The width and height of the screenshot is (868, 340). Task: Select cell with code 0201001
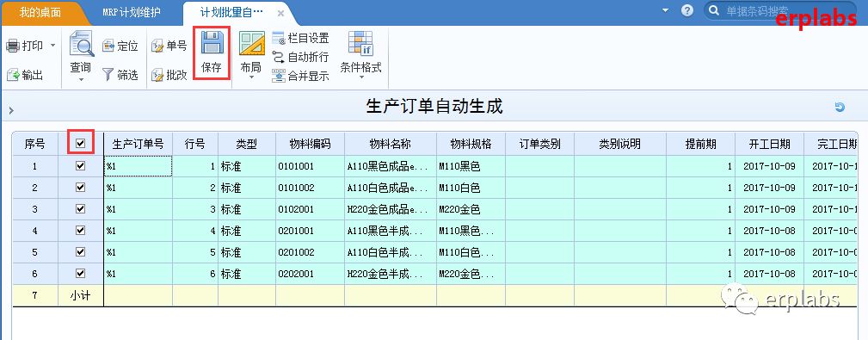310,231
